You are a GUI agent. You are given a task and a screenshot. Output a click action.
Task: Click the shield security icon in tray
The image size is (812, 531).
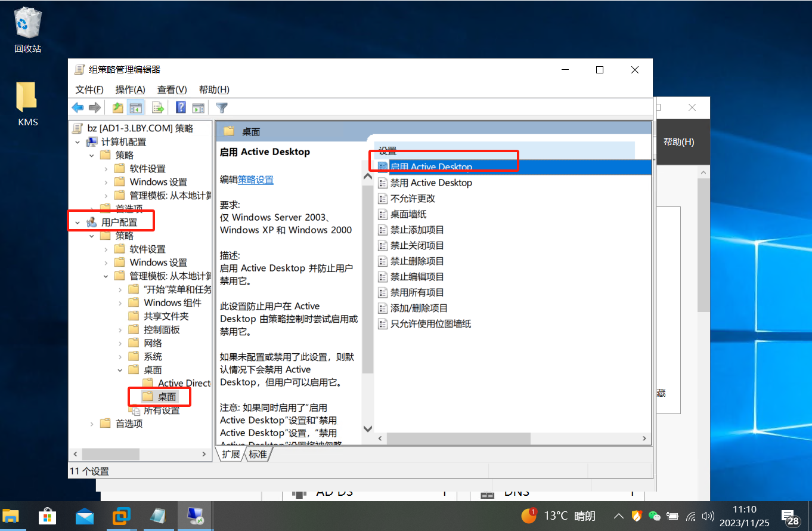click(x=637, y=516)
